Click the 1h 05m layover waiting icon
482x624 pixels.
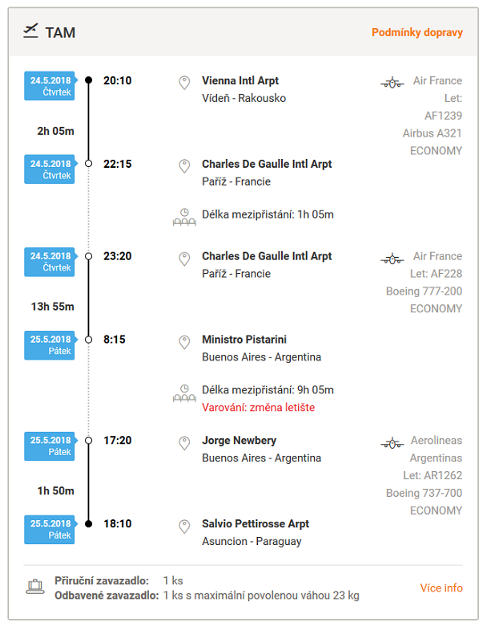[184, 217]
